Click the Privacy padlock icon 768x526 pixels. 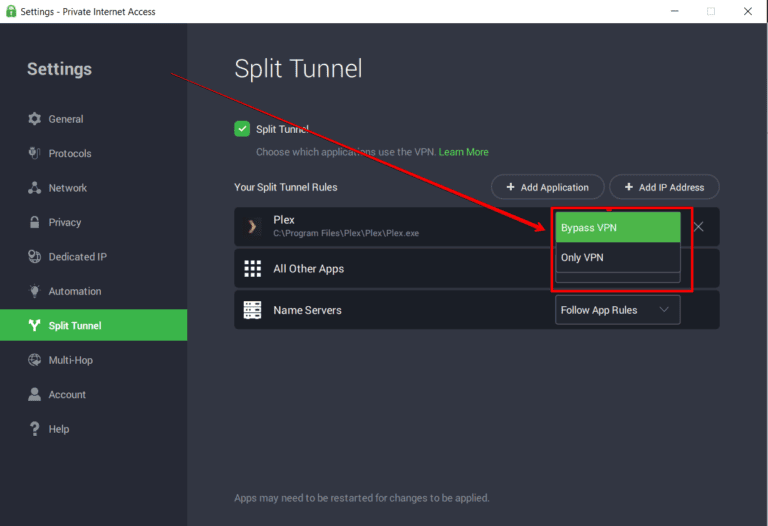34,222
